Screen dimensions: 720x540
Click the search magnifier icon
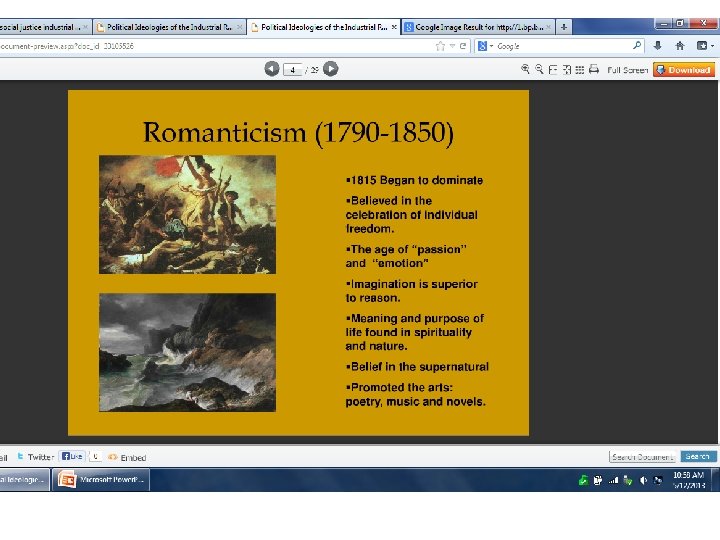point(637,45)
